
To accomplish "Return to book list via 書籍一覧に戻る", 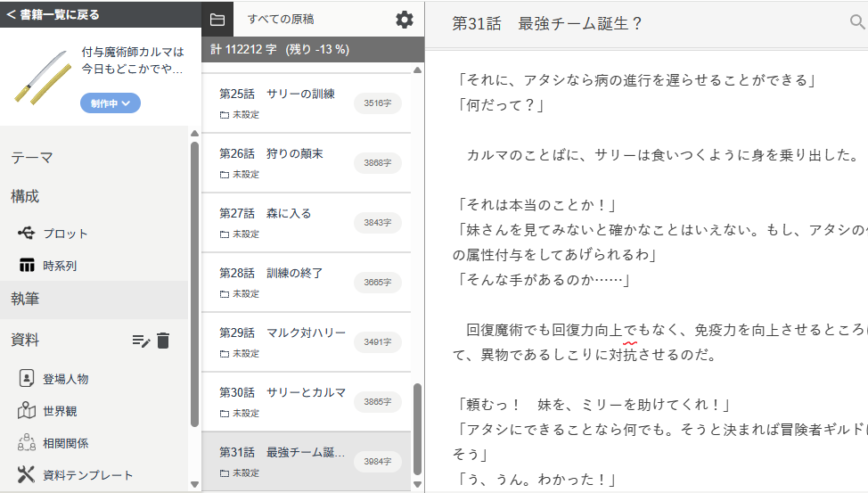I will pos(53,14).
